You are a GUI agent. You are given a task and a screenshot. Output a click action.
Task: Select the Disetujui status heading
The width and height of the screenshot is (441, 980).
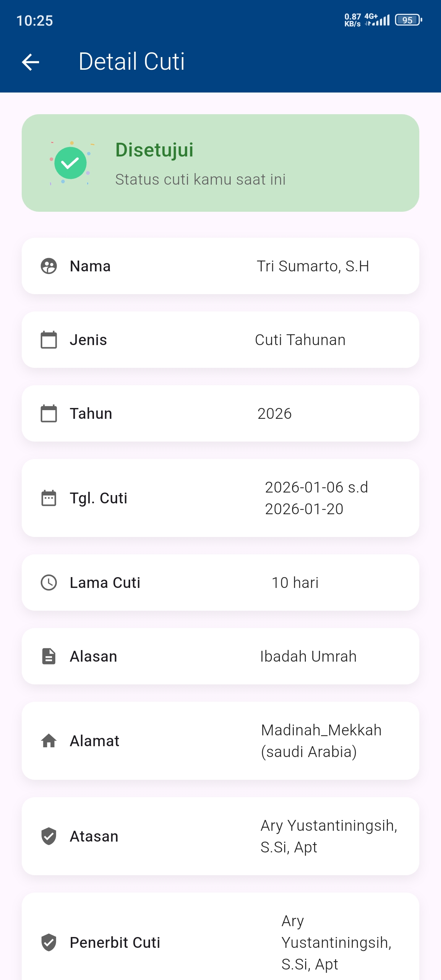coord(154,150)
